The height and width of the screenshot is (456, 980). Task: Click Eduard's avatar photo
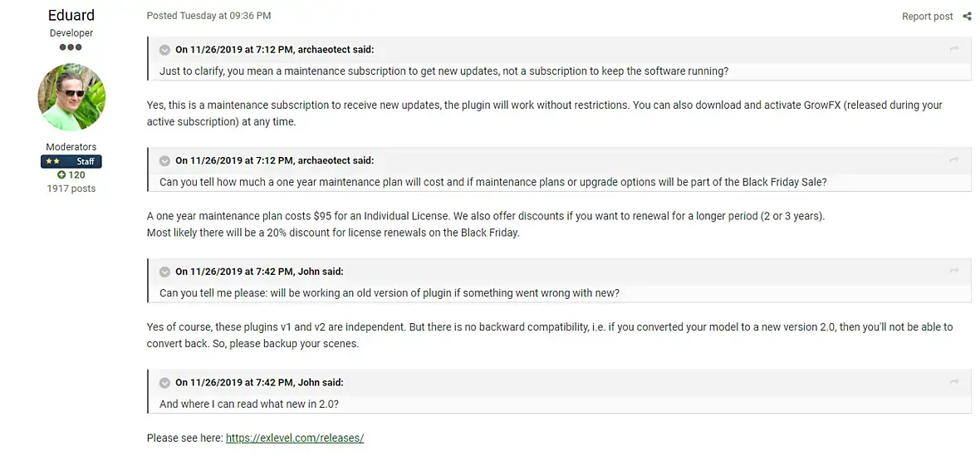click(x=71, y=97)
